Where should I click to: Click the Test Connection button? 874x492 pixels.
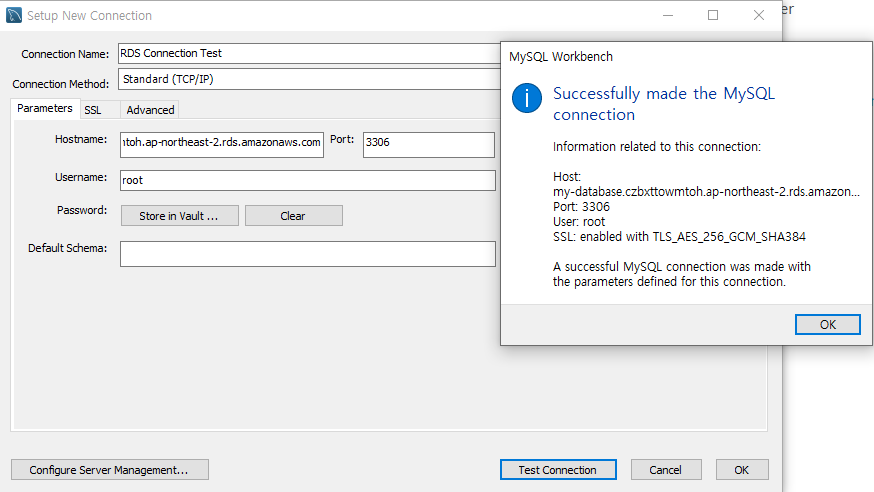pos(558,470)
